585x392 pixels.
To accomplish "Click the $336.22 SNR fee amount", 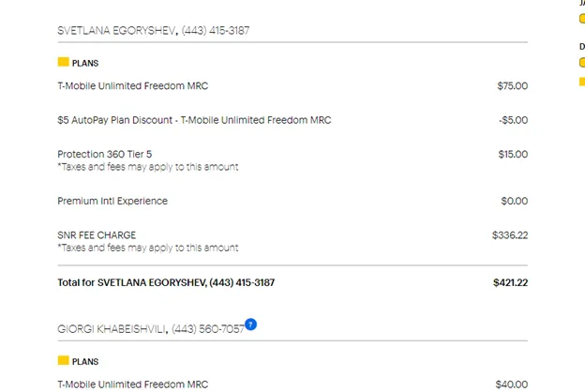I will pyautogui.click(x=510, y=235).
